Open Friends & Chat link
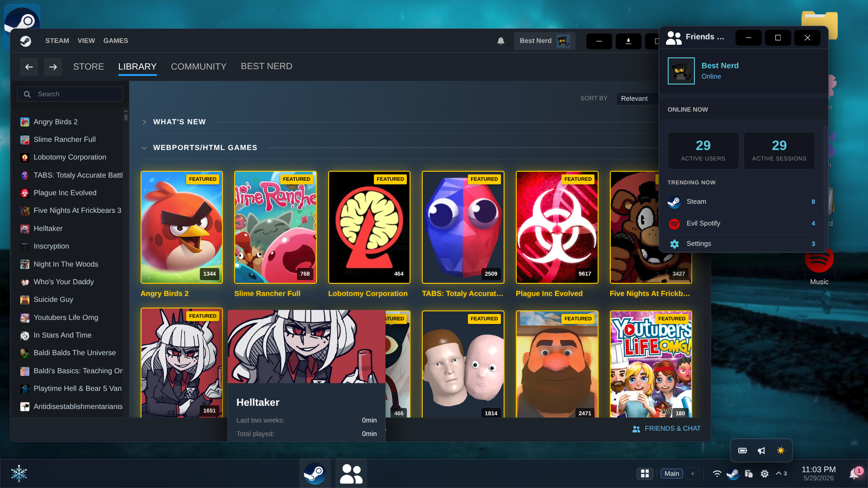This screenshot has height=488, width=868. click(x=666, y=429)
